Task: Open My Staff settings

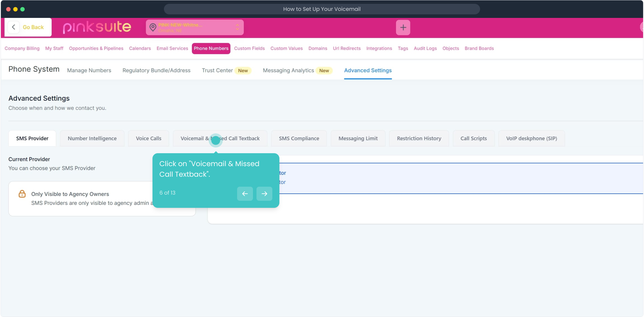Action: 54,48
